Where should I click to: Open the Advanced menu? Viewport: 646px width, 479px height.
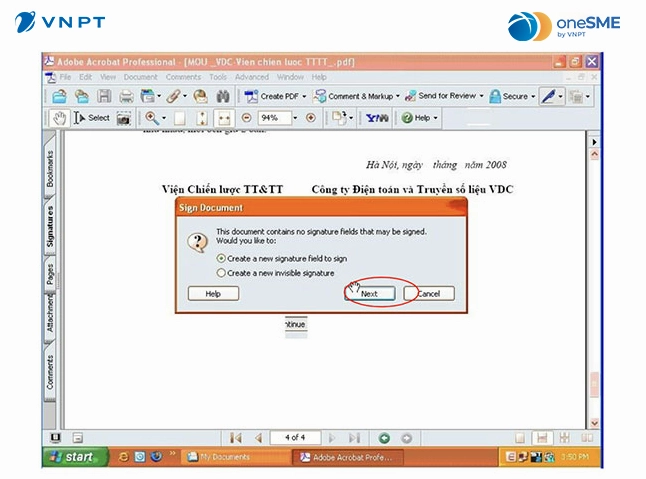(252, 77)
